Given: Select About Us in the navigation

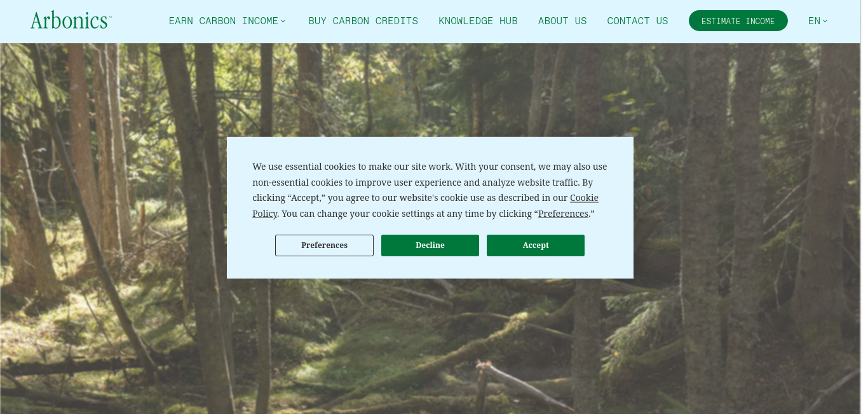Looking at the screenshot, I should point(562,21).
